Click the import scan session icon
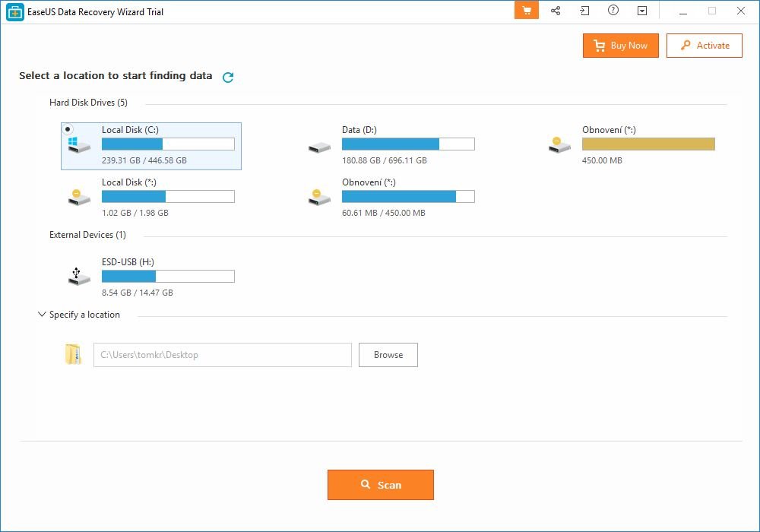The image size is (760, 532). point(584,11)
